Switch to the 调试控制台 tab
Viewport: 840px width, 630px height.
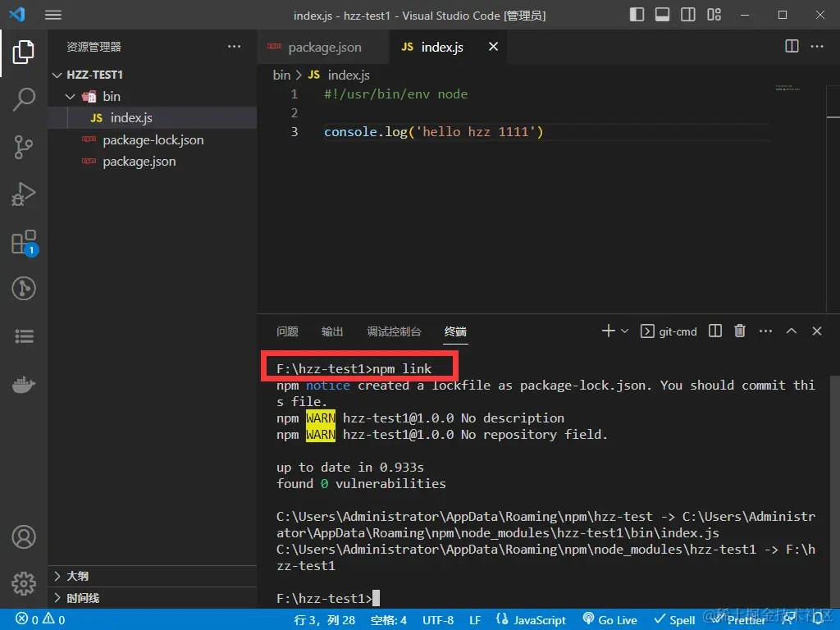(x=394, y=331)
